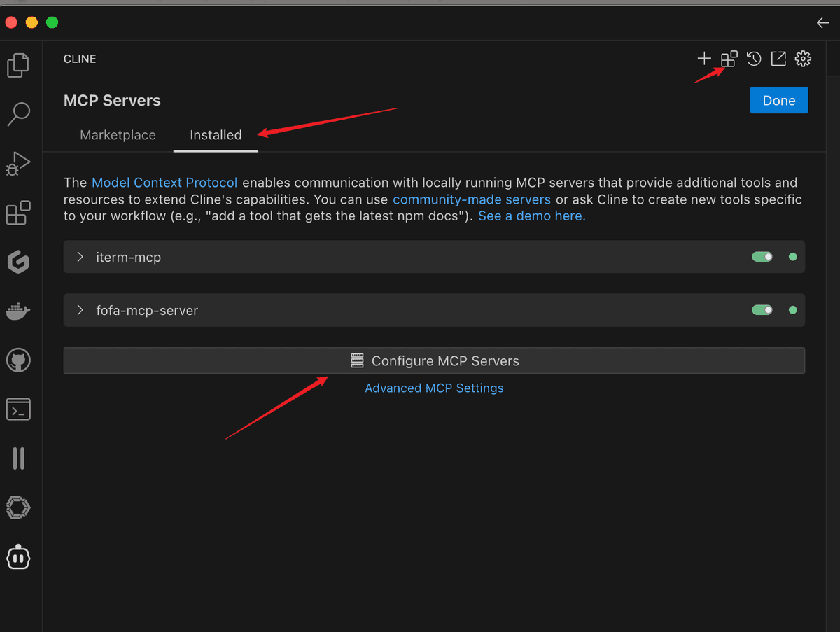
Task: Open Cline settings gear icon
Action: [x=804, y=59]
